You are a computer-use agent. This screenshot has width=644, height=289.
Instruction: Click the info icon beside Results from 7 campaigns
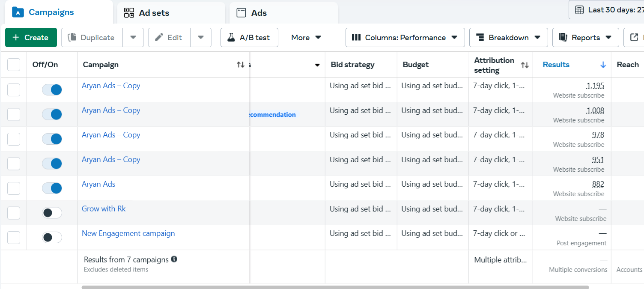[x=174, y=259]
